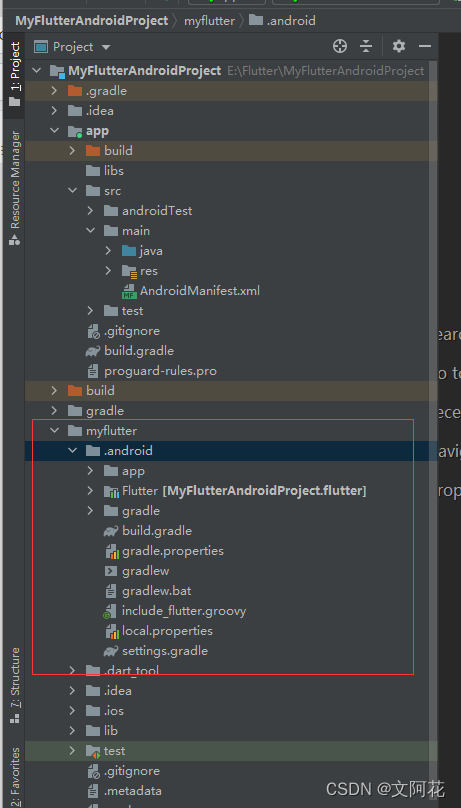Collapse the main folder

click(x=91, y=231)
